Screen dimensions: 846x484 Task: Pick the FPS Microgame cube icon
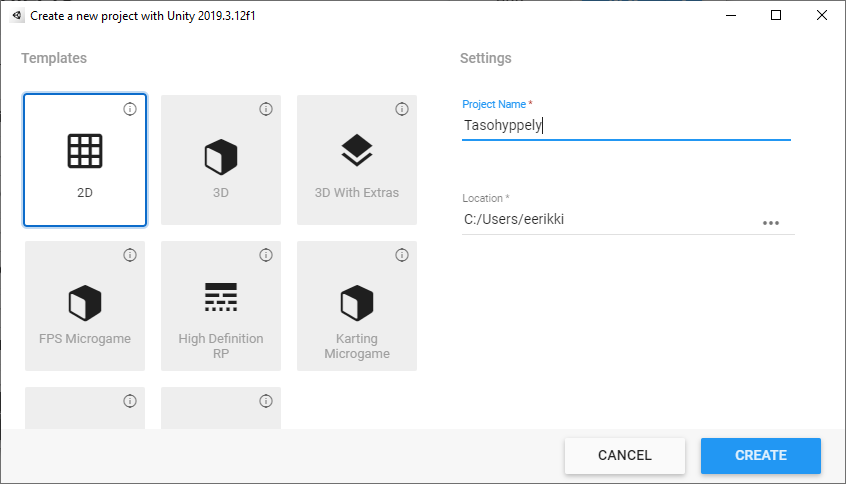click(x=85, y=302)
